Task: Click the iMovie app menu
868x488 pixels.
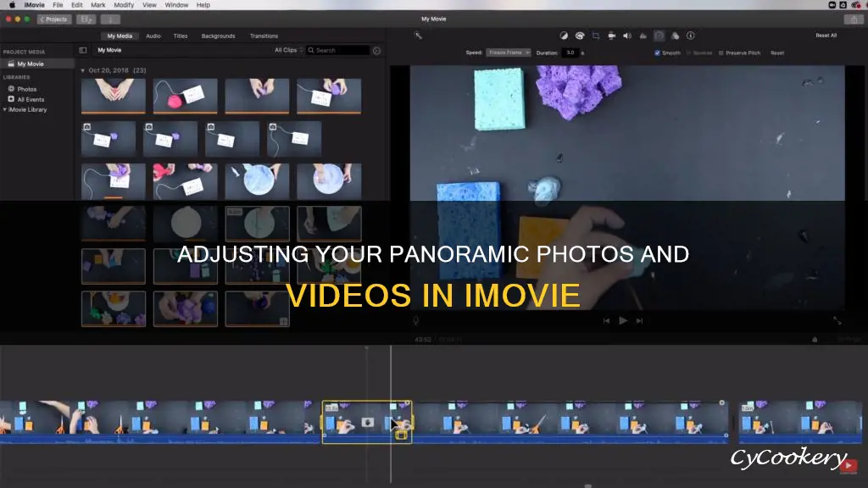Action: tap(34, 5)
